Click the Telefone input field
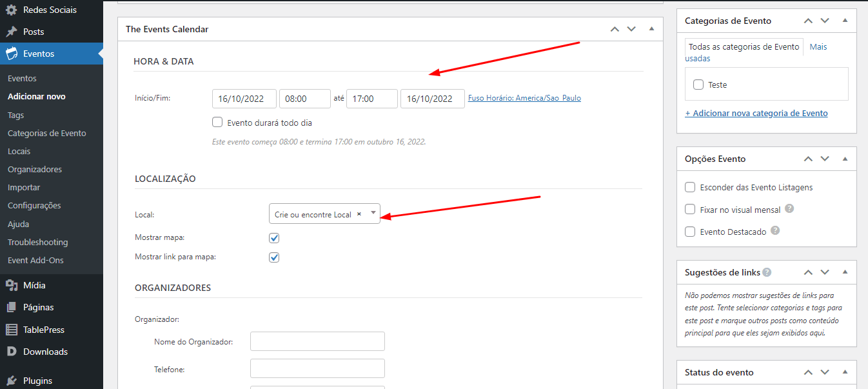 [x=317, y=368]
